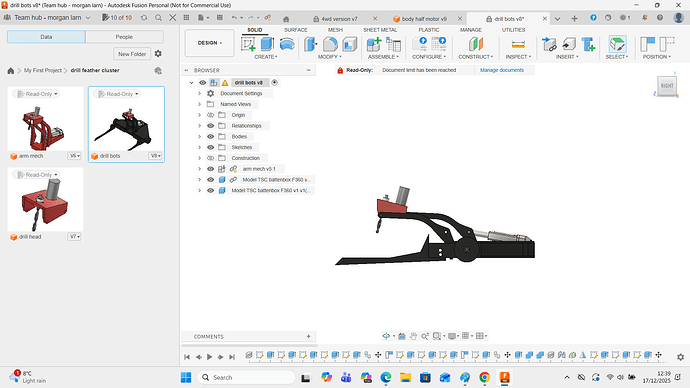This screenshot has height=388, width=690.
Task: Activate the Measure tool
Action: click(518, 44)
